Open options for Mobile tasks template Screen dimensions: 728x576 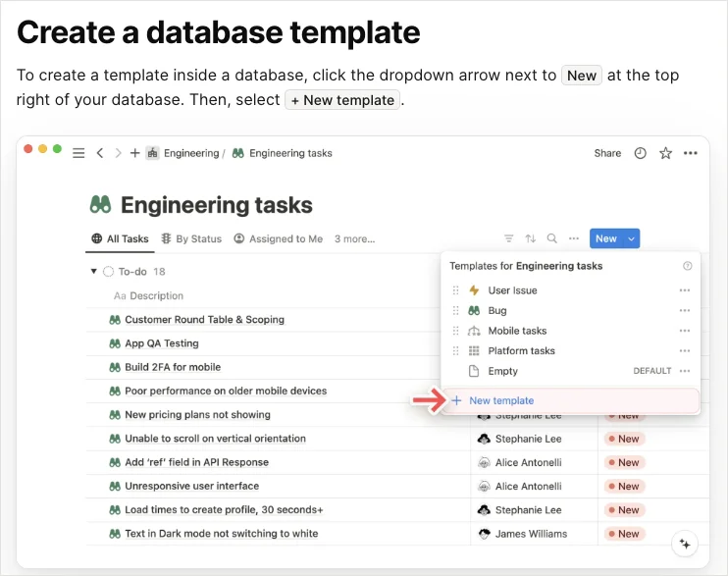coord(685,331)
